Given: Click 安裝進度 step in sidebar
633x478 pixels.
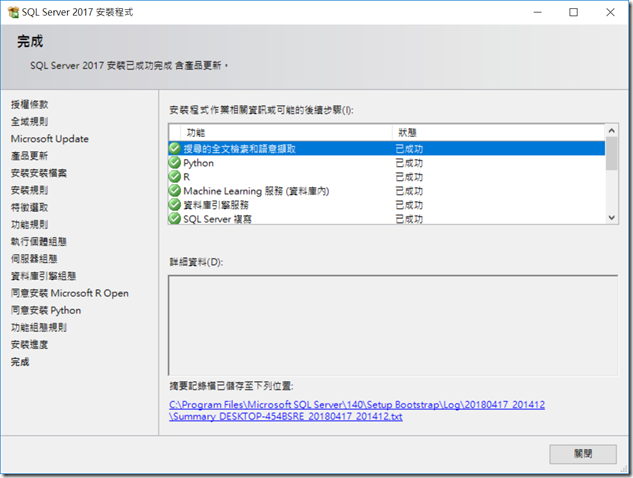Looking at the screenshot, I should (x=29, y=345).
